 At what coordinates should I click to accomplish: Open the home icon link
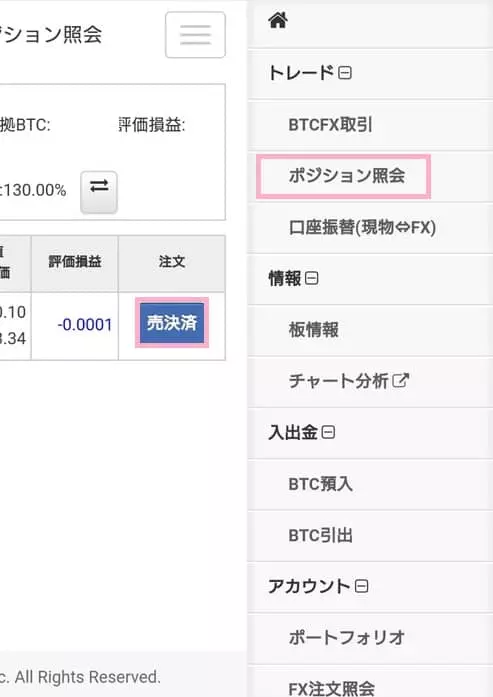pos(278,20)
